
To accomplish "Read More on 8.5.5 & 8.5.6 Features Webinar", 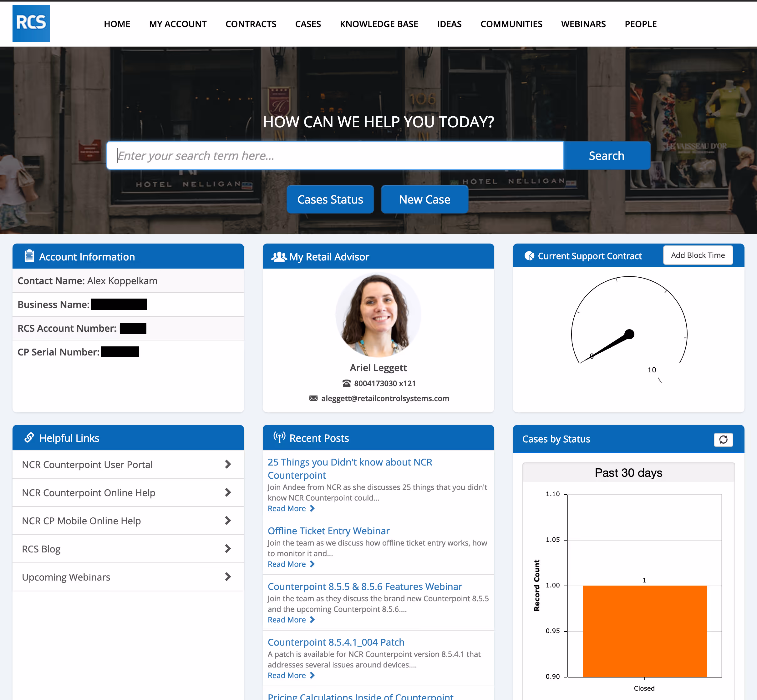I will [x=291, y=620].
